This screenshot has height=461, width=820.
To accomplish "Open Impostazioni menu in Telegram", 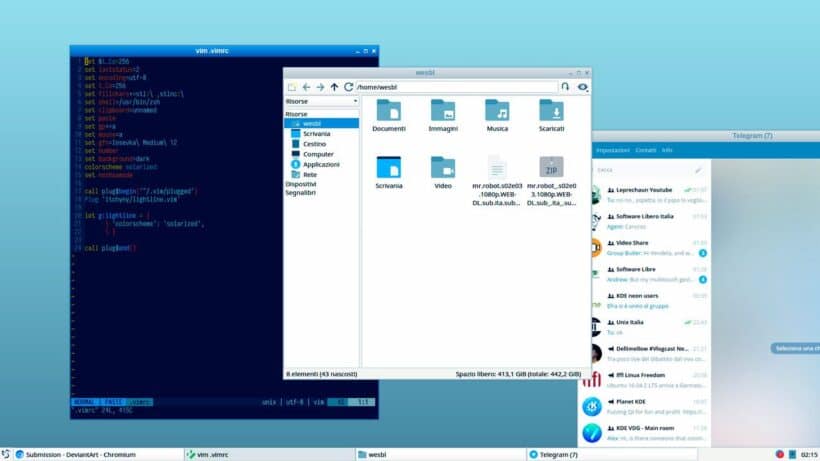I will coord(612,151).
